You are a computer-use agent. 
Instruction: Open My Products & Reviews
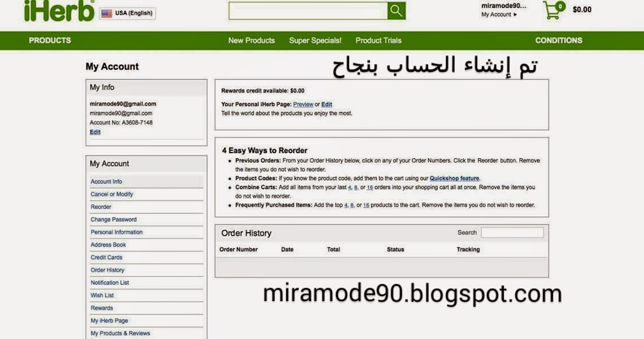pos(120,333)
